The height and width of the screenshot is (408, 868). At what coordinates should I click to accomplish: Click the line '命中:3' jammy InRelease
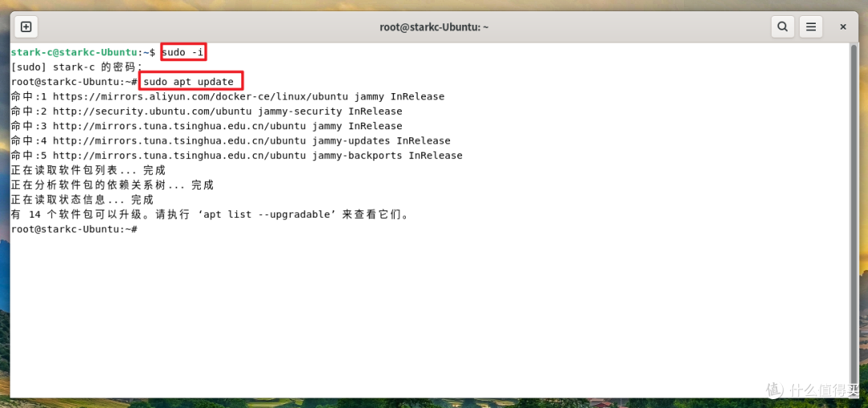(207, 126)
